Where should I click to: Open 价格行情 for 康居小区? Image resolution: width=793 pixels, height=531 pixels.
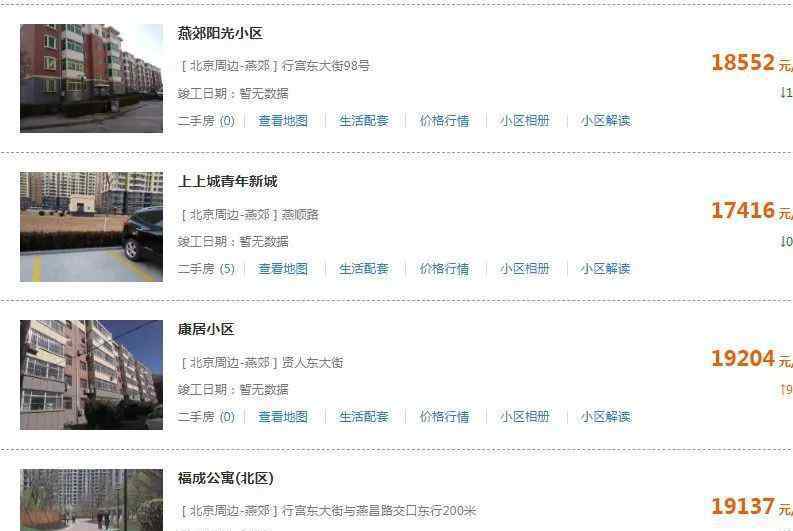[x=445, y=417]
